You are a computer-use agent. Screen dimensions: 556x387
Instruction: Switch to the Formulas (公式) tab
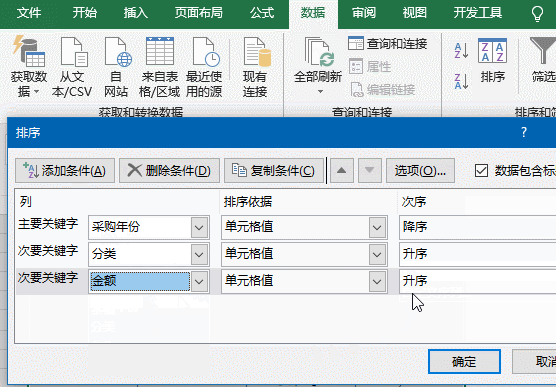[262, 13]
